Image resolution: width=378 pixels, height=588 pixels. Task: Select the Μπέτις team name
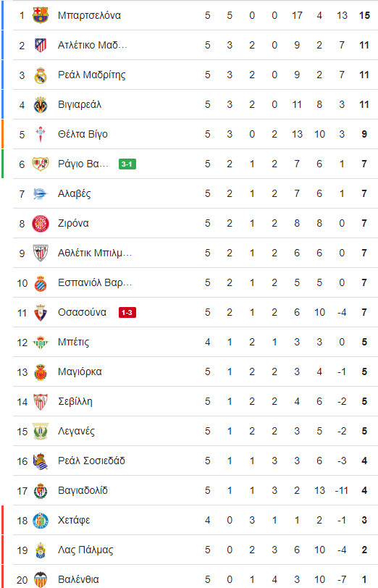coord(74,342)
